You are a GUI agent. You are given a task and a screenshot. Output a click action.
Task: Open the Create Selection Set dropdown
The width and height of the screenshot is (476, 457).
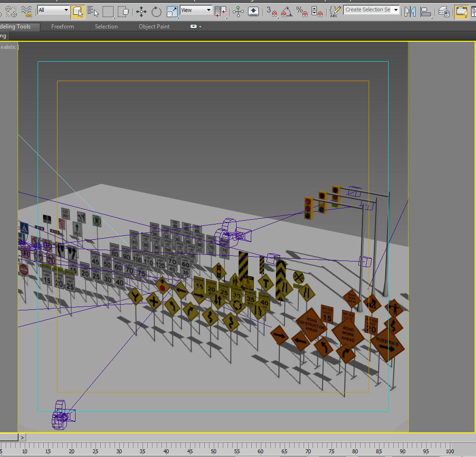tap(396, 10)
